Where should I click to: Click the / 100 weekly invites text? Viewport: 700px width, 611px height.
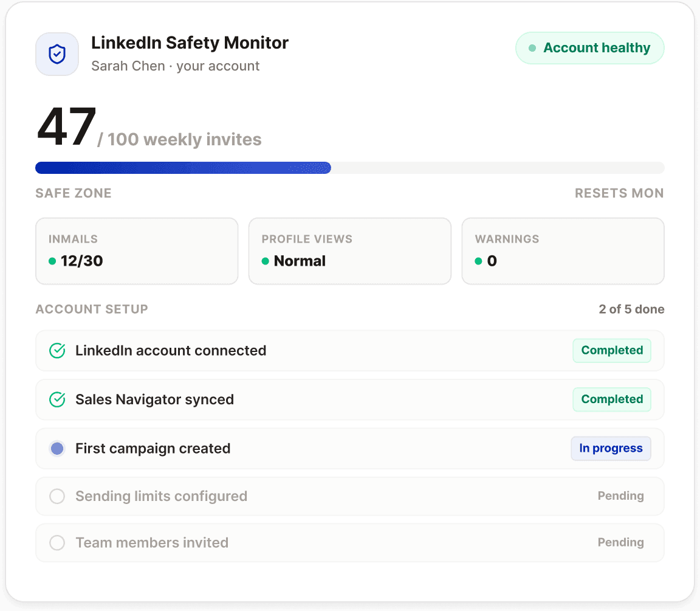point(179,139)
